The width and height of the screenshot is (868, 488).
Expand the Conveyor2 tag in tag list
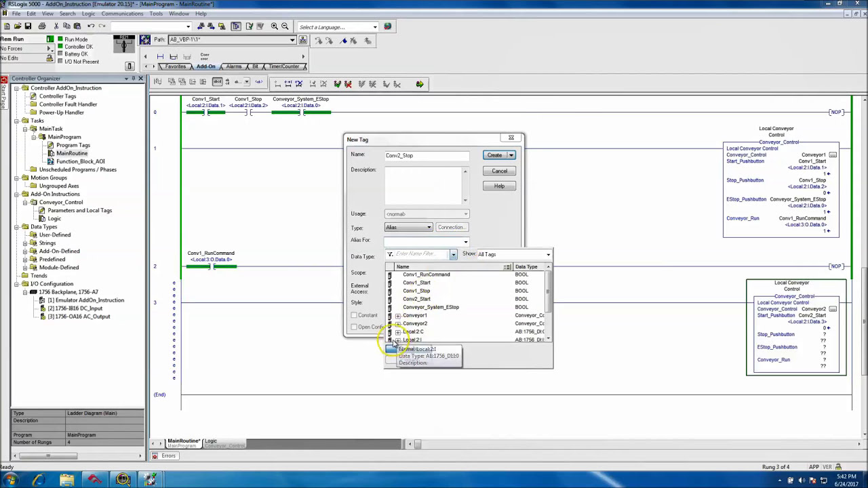click(398, 324)
